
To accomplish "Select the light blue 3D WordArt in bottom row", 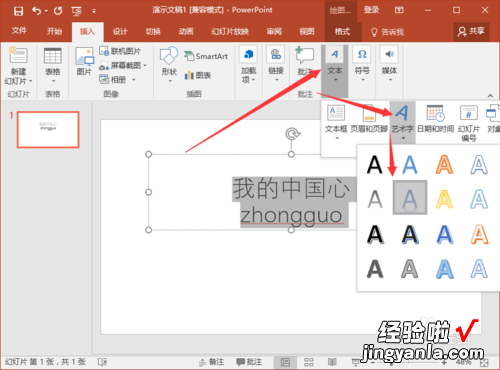I will tap(445, 269).
